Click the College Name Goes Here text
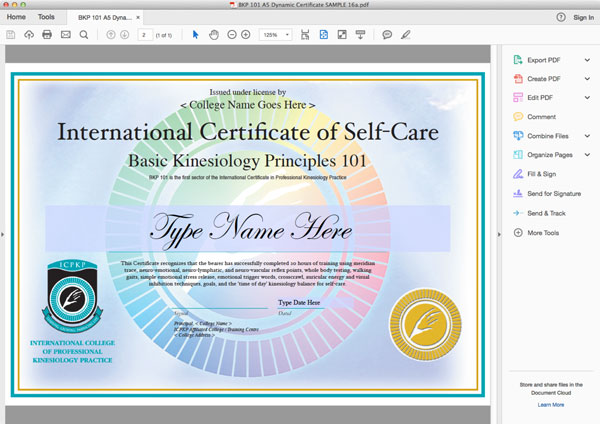This screenshot has height=424, width=600. [x=248, y=105]
